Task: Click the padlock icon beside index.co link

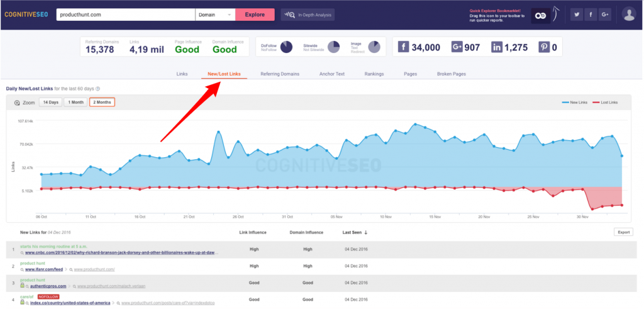Action: (x=22, y=302)
